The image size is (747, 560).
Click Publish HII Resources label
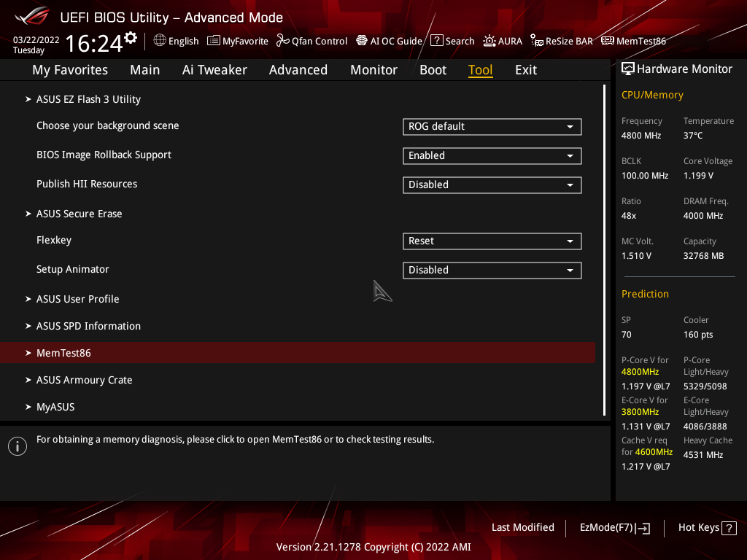(87, 184)
